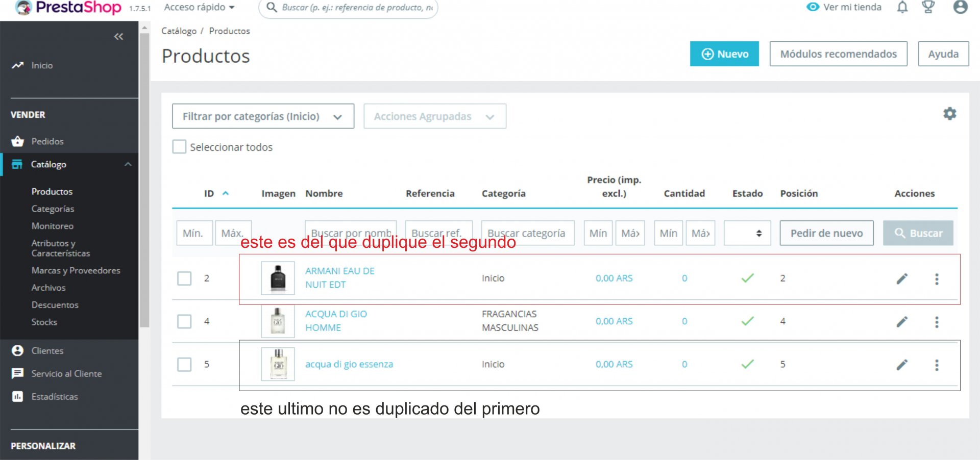Click the Catálogo store icon
Image resolution: width=980 pixels, height=460 pixels.
17,164
